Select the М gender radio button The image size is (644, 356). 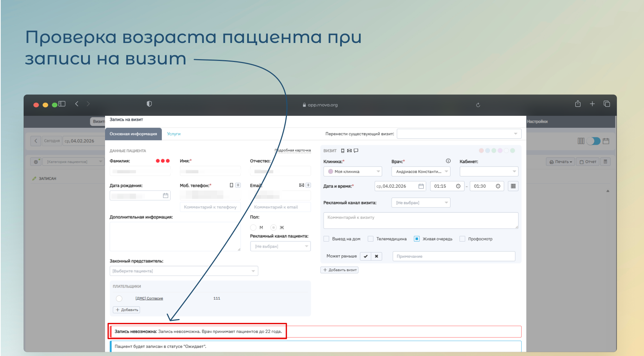[253, 227]
